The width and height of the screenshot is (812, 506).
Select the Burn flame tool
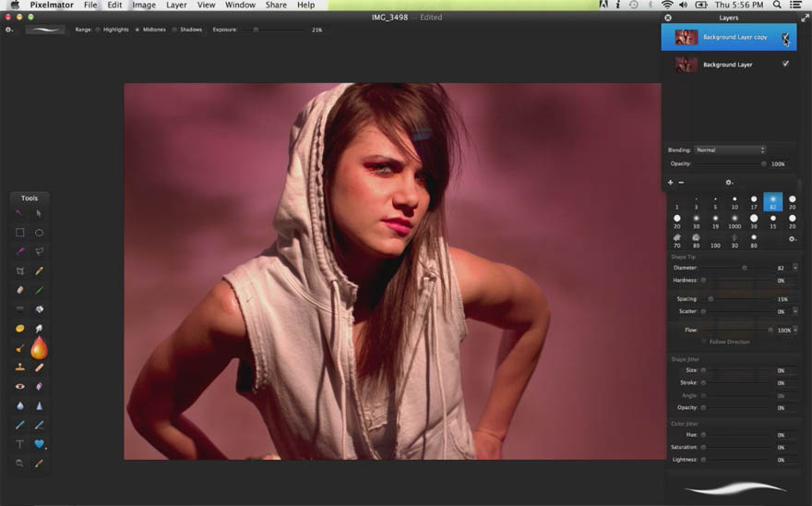point(39,348)
